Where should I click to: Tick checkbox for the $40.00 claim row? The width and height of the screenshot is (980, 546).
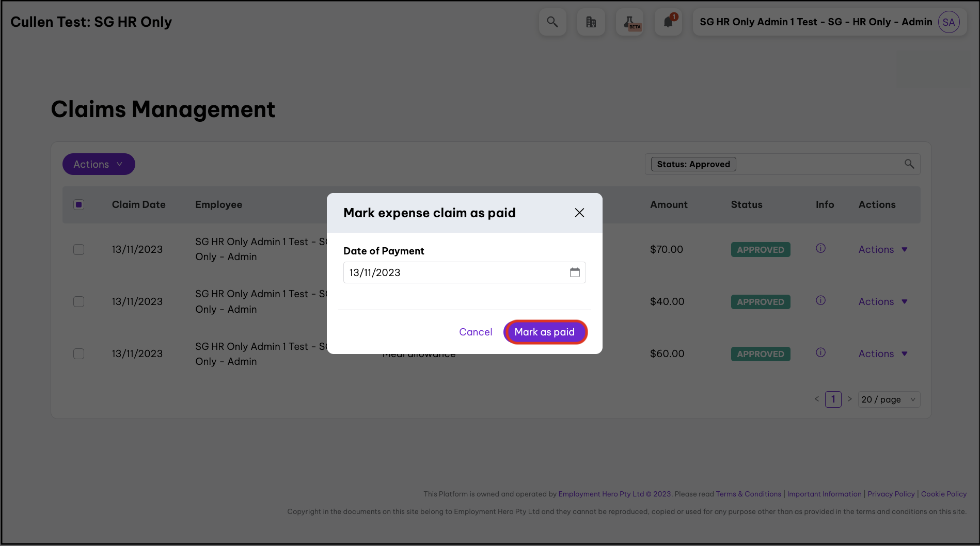click(78, 302)
